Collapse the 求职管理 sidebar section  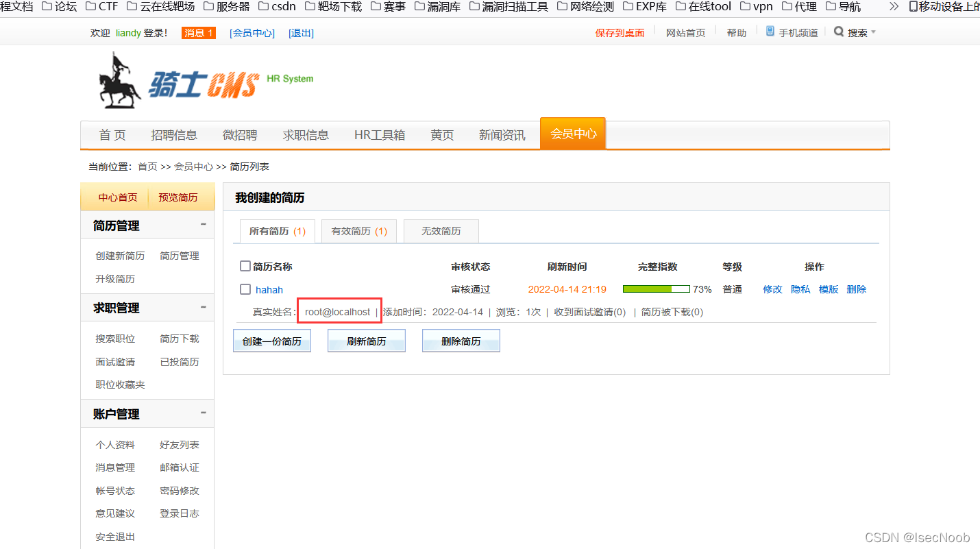(203, 307)
